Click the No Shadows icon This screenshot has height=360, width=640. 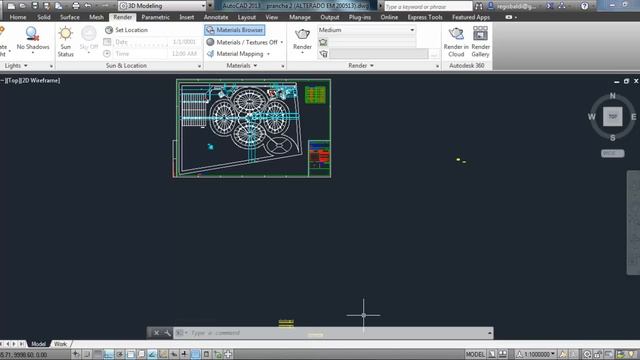pos(32,33)
